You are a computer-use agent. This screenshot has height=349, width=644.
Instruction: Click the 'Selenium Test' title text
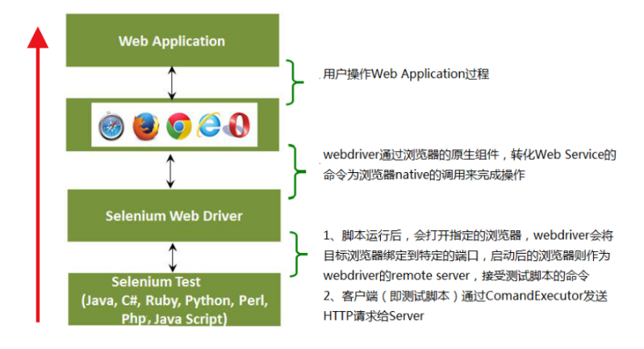pos(156,282)
